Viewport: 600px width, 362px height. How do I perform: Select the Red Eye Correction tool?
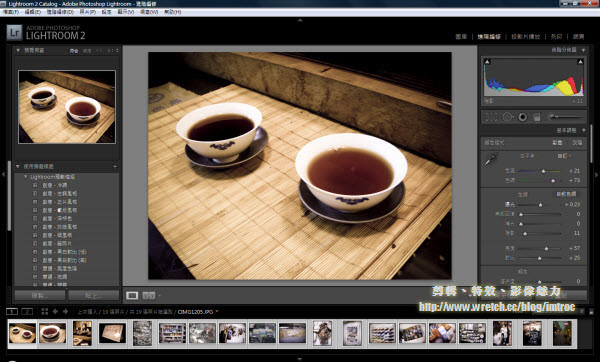click(x=522, y=117)
